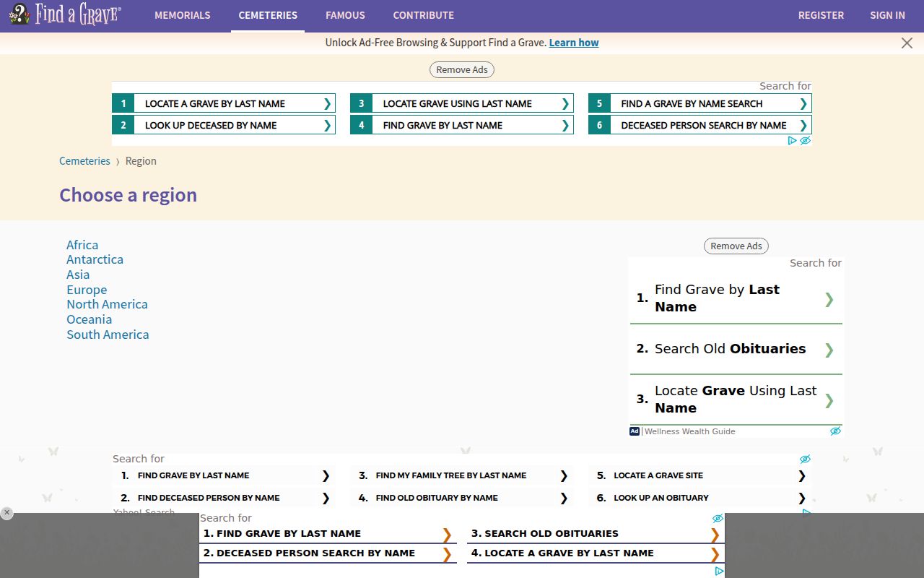This screenshot has width=924, height=578.
Task: Click the Ad badge near Wellness Wealth Guide
Action: coord(635,431)
